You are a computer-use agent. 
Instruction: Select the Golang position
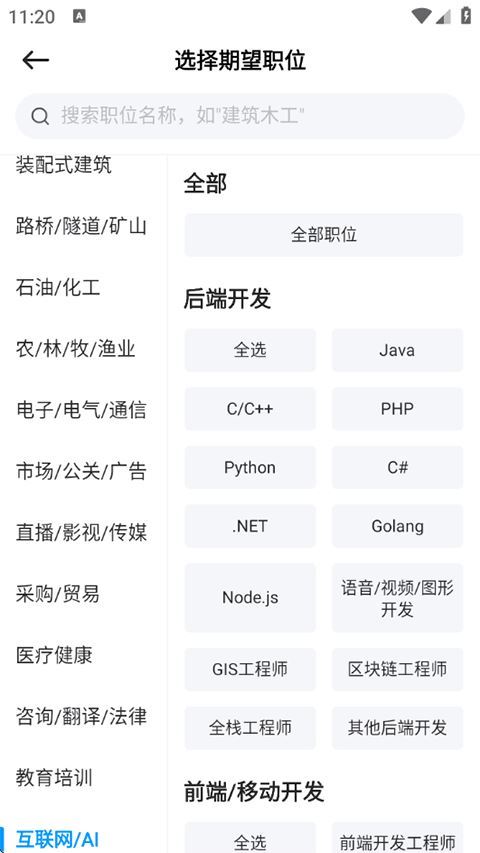pos(397,526)
